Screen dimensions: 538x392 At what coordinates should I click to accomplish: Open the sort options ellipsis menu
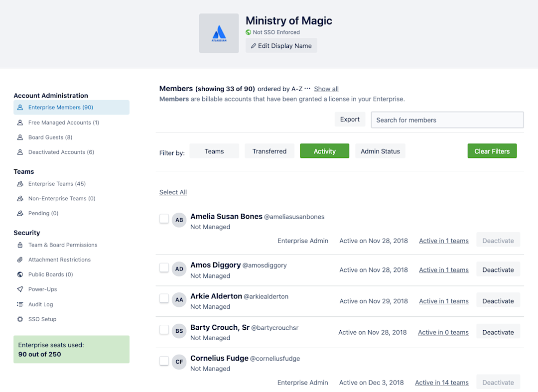click(307, 89)
